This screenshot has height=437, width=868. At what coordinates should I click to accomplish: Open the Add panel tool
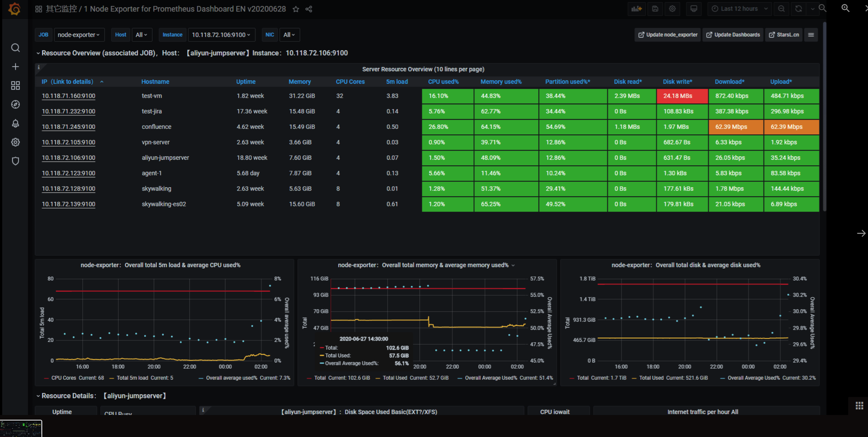pyautogui.click(x=636, y=9)
